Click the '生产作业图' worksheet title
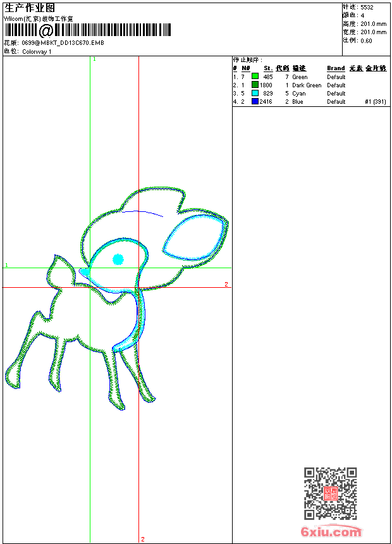 pyautogui.click(x=30, y=8)
